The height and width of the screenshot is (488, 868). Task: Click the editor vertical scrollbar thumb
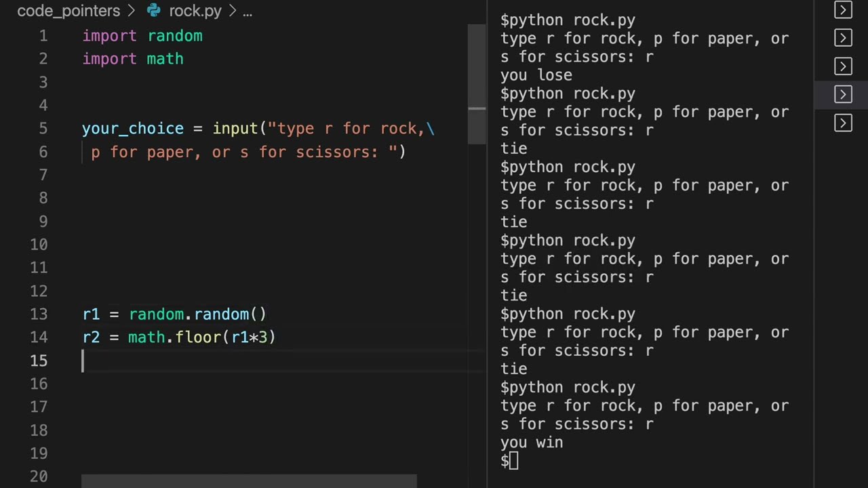477,84
